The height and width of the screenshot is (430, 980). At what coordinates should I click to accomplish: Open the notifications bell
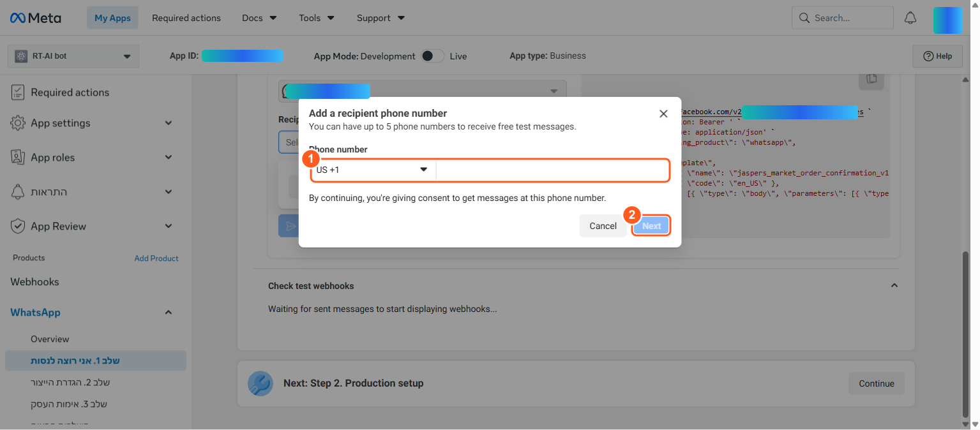coord(910,18)
